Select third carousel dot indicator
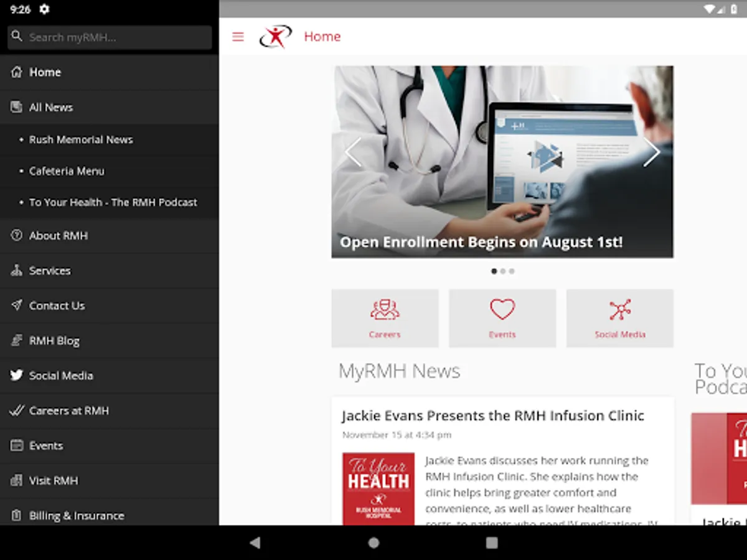This screenshot has height=560, width=747. coord(512,271)
